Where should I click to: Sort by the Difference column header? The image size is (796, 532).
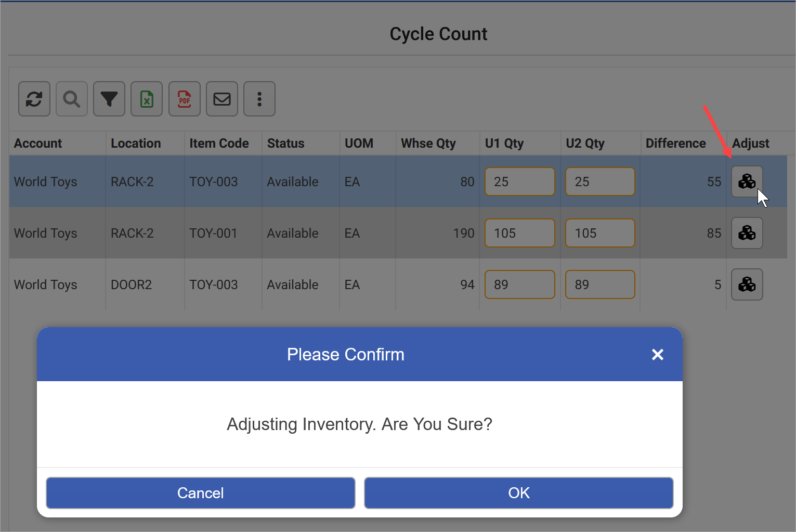point(675,143)
